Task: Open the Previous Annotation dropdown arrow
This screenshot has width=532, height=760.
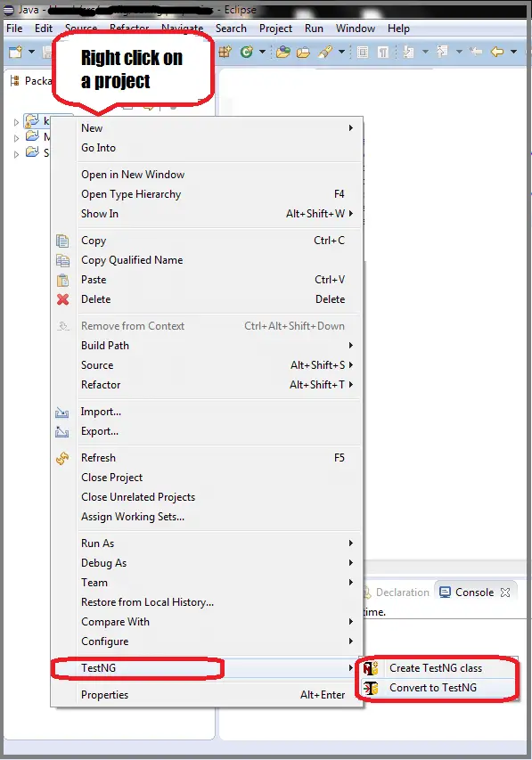Action: [458, 52]
